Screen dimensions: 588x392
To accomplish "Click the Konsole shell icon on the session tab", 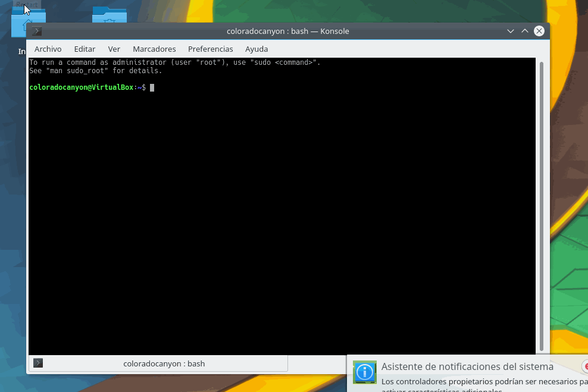I will coord(37,363).
